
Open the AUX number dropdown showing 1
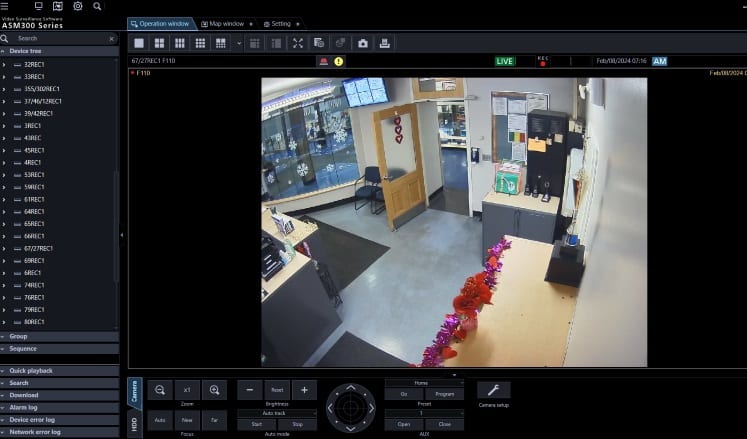(x=424, y=413)
